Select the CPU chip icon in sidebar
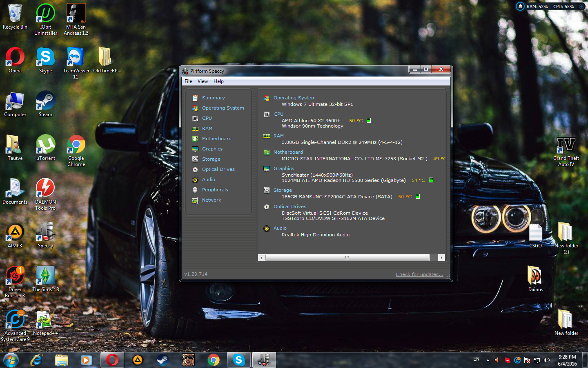 point(195,118)
